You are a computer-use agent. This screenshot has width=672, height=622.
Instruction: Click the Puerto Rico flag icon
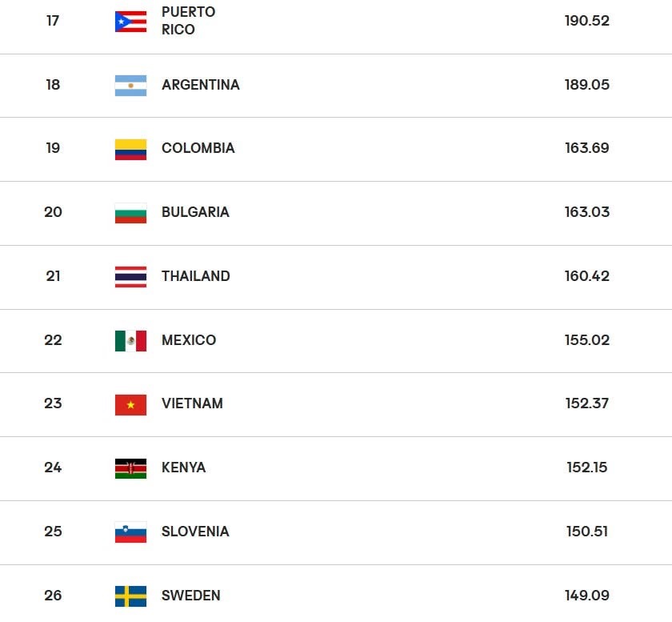(130, 22)
